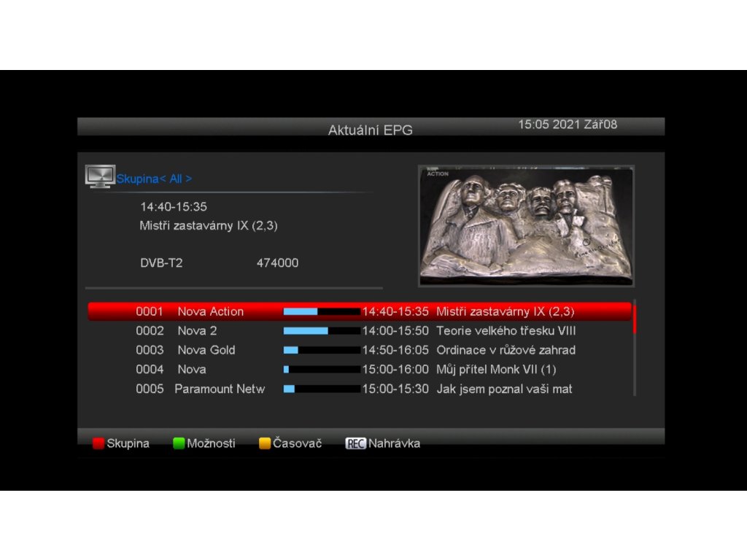The image size is (747, 560).
Task: Click Mistři zastavárny IX title in info panel
Action: point(209,226)
